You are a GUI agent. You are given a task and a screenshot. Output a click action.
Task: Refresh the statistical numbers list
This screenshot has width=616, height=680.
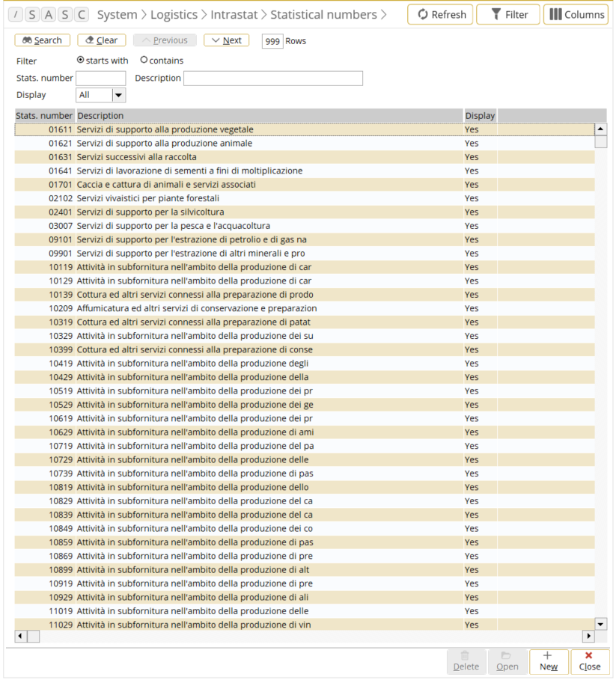(x=440, y=15)
